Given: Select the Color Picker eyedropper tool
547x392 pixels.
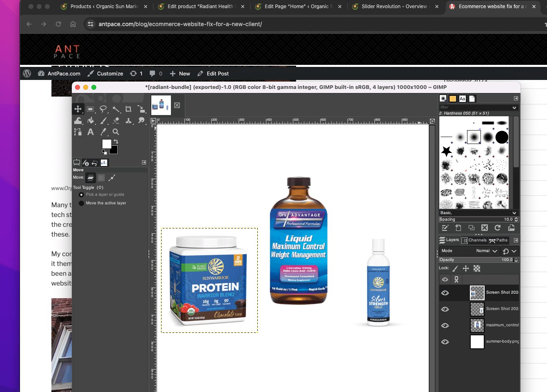Looking at the screenshot, I should 103,132.
